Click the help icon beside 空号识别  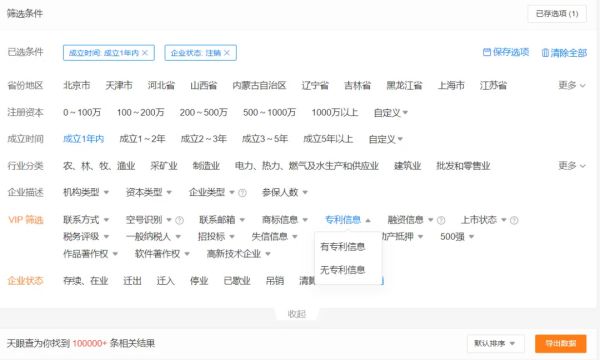[x=179, y=220]
